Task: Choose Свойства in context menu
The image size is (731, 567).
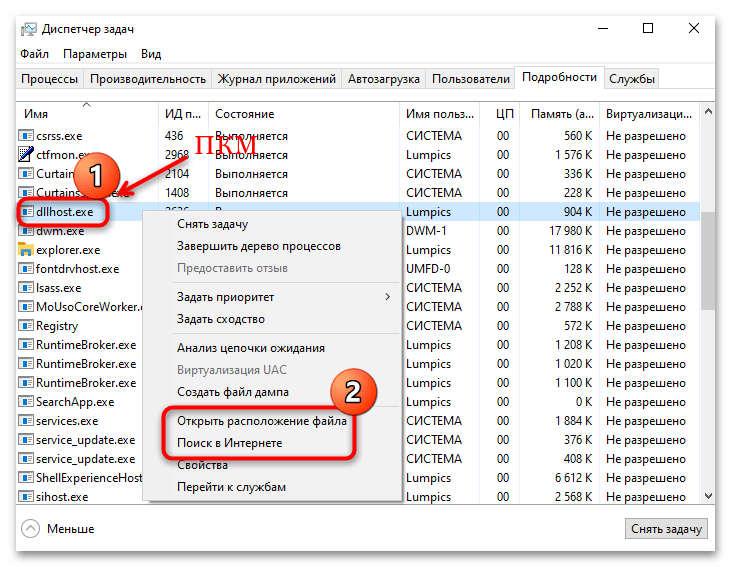Action: 202,465
